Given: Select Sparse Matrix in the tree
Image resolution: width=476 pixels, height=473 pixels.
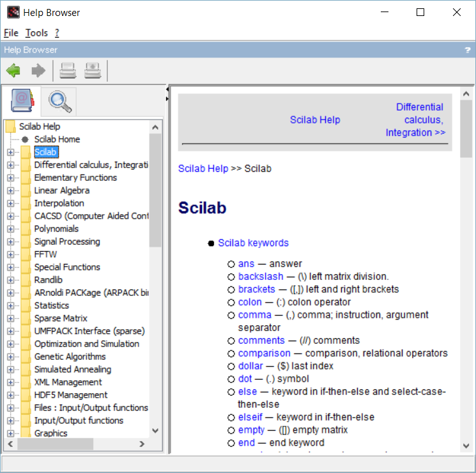Looking at the screenshot, I should pyautogui.click(x=61, y=318).
